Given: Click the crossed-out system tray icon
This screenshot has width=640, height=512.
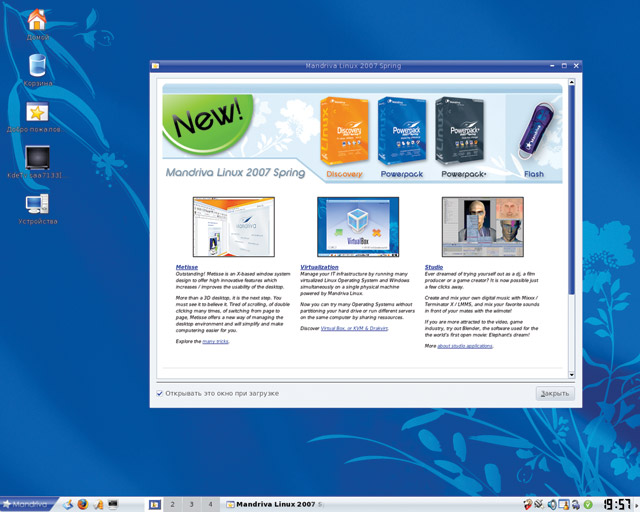Looking at the screenshot, I should [540, 505].
